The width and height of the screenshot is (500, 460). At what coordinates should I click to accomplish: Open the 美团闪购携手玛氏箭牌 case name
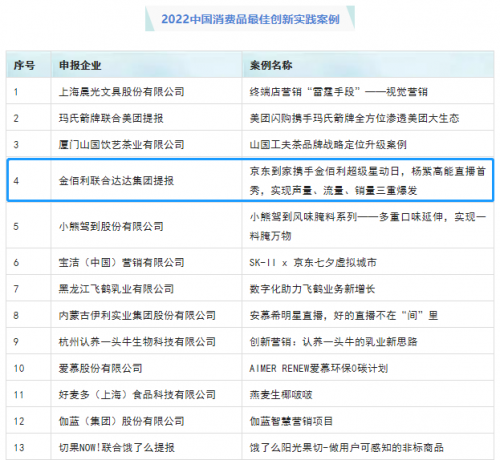pos(354,118)
